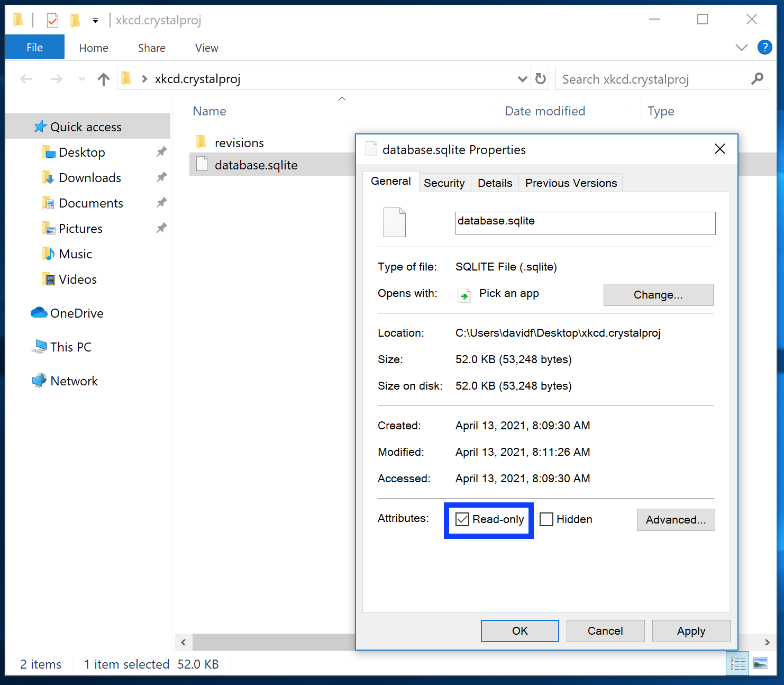Switch to Details view icon in status bar
The width and height of the screenshot is (784, 685).
tap(737, 664)
